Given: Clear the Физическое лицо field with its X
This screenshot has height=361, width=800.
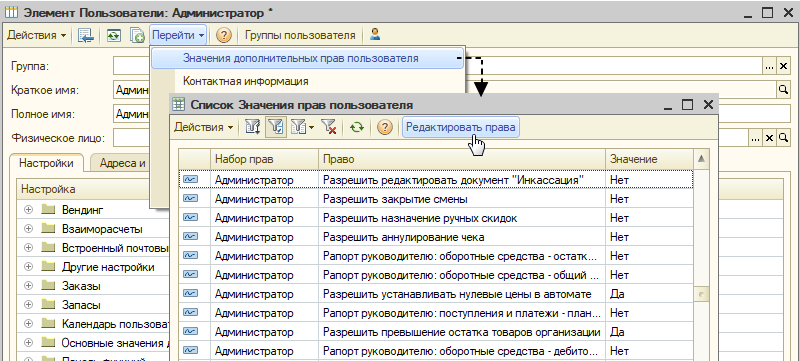Looking at the screenshot, I should point(769,138).
